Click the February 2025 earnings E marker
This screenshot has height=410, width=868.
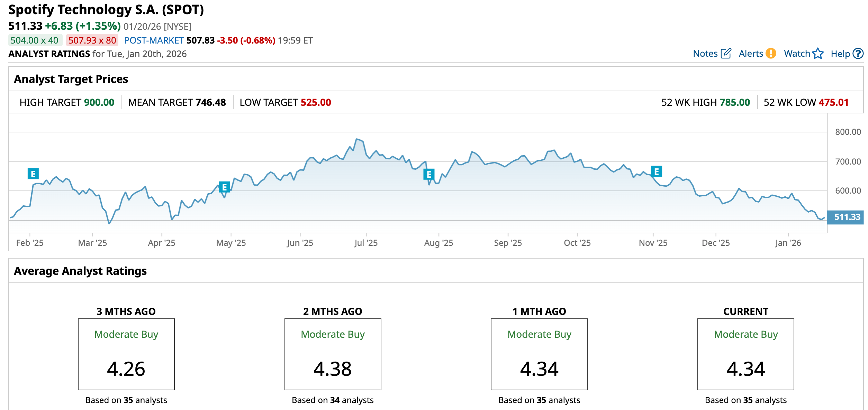pyautogui.click(x=33, y=174)
